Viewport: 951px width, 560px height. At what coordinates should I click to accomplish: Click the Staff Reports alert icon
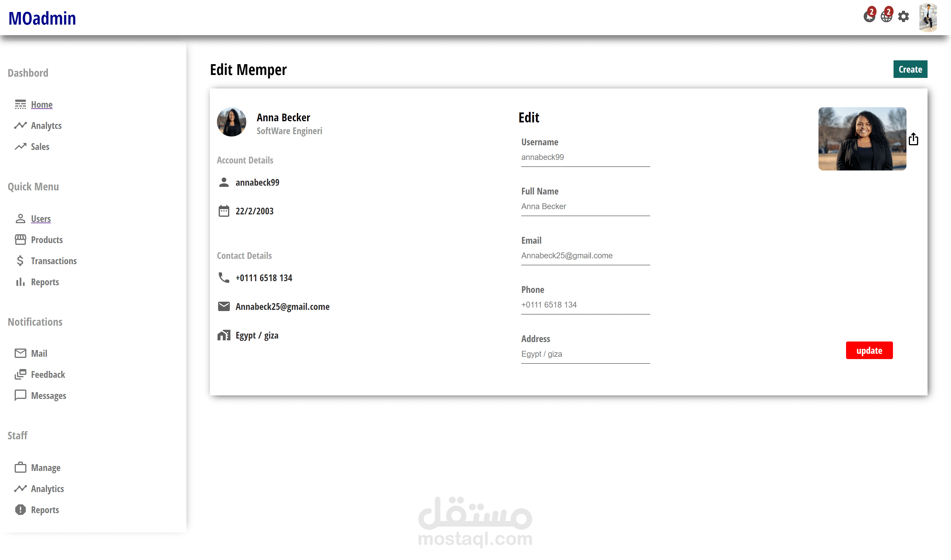(x=21, y=510)
